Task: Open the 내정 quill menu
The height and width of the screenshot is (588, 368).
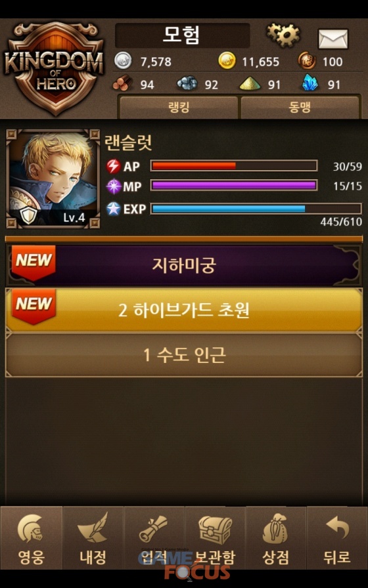Action: click(93, 537)
